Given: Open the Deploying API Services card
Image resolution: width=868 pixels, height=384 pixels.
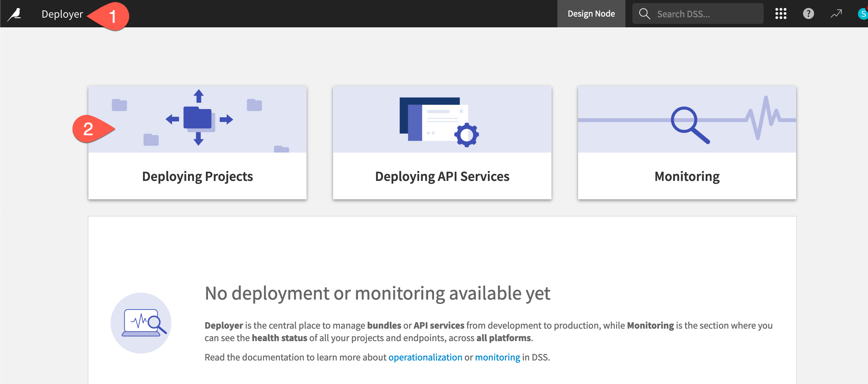Looking at the screenshot, I should pyautogui.click(x=442, y=143).
